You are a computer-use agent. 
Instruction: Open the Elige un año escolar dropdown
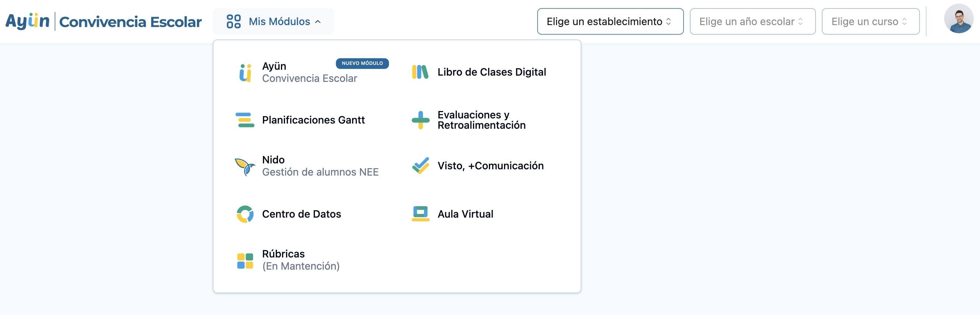pyautogui.click(x=752, y=22)
